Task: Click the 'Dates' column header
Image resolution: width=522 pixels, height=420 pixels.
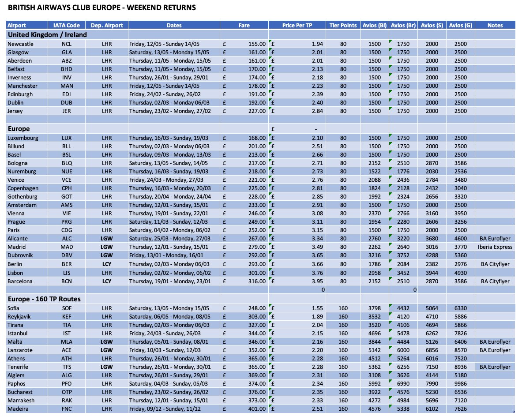Action: click(x=174, y=25)
